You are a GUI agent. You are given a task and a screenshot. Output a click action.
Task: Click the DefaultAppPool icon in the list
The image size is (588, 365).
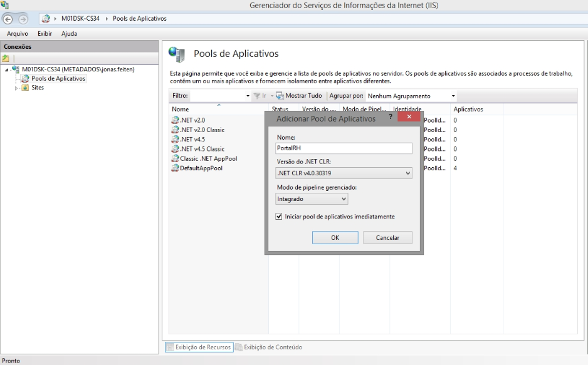[175, 168]
